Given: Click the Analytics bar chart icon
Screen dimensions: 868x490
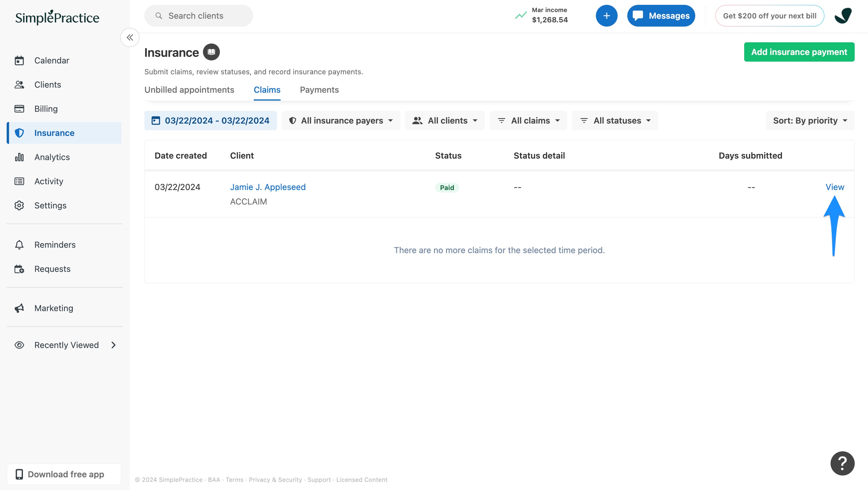Looking at the screenshot, I should pos(19,157).
